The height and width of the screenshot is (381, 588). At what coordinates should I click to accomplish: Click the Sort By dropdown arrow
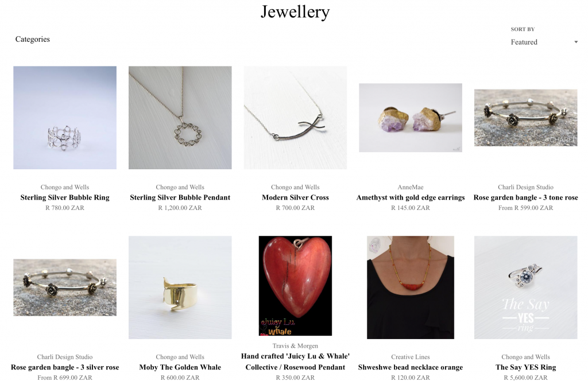pyautogui.click(x=576, y=42)
